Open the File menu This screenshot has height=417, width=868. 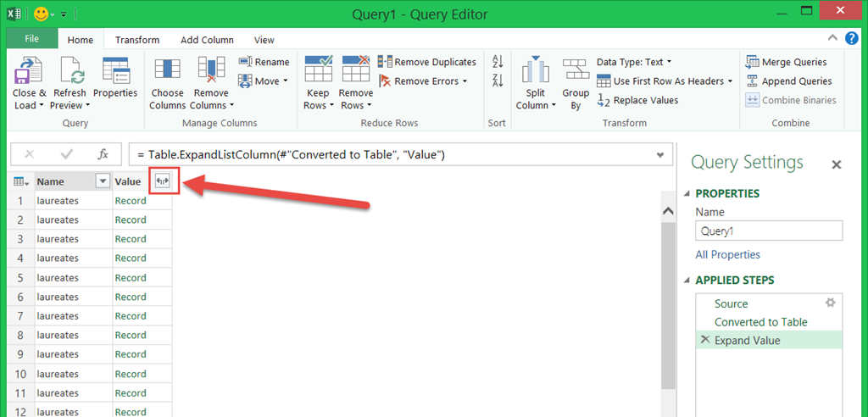[x=31, y=39]
